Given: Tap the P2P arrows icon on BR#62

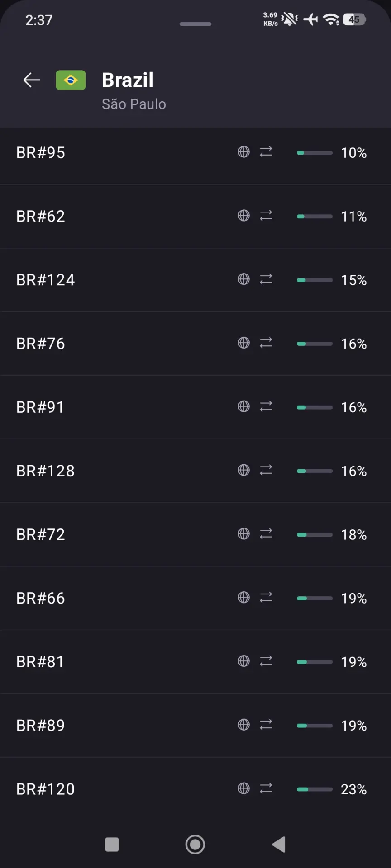Looking at the screenshot, I should click(x=266, y=216).
